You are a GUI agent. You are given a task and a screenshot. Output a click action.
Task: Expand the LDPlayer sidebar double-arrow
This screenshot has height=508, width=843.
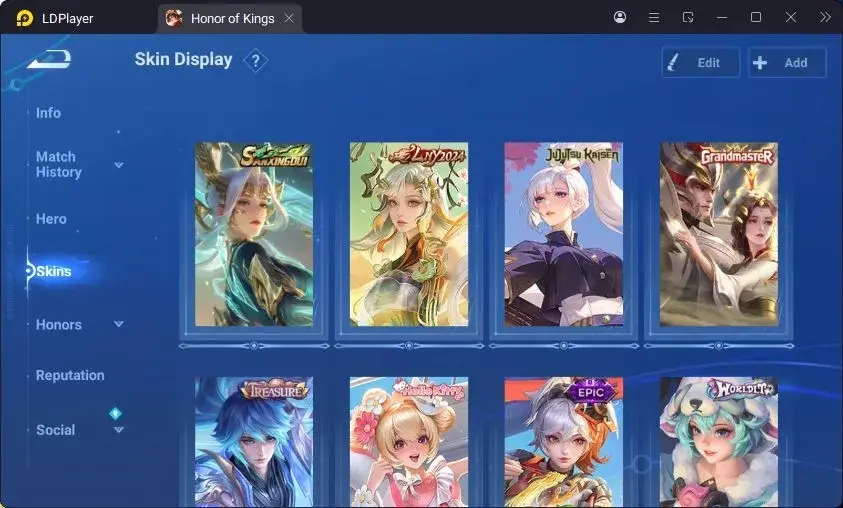[825, 18]
